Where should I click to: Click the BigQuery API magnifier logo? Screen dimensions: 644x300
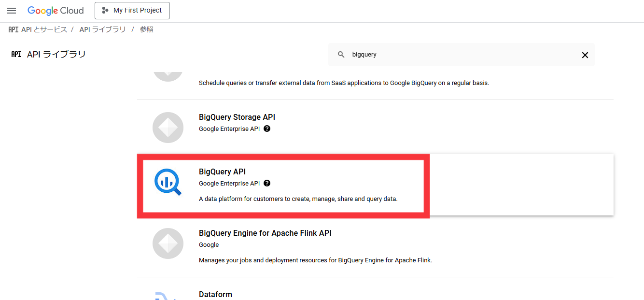pyautogui.click(x=168, y=182)
